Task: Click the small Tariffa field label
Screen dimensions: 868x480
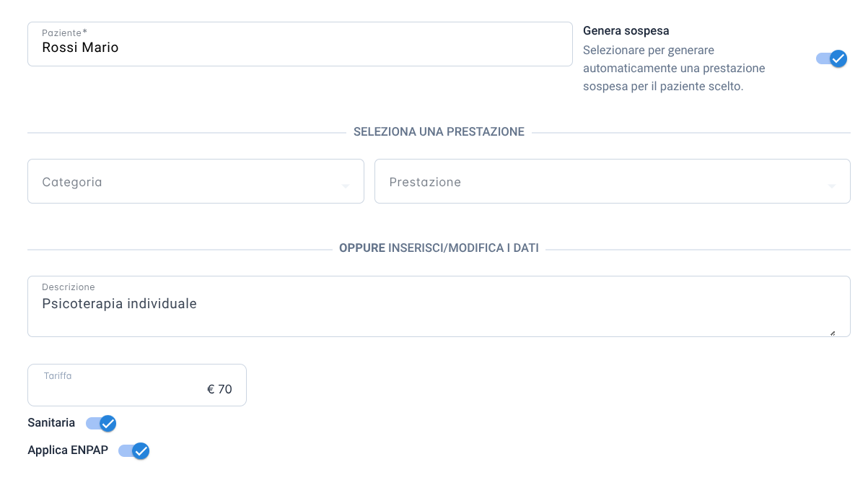Action: click(x=58, y=376)
